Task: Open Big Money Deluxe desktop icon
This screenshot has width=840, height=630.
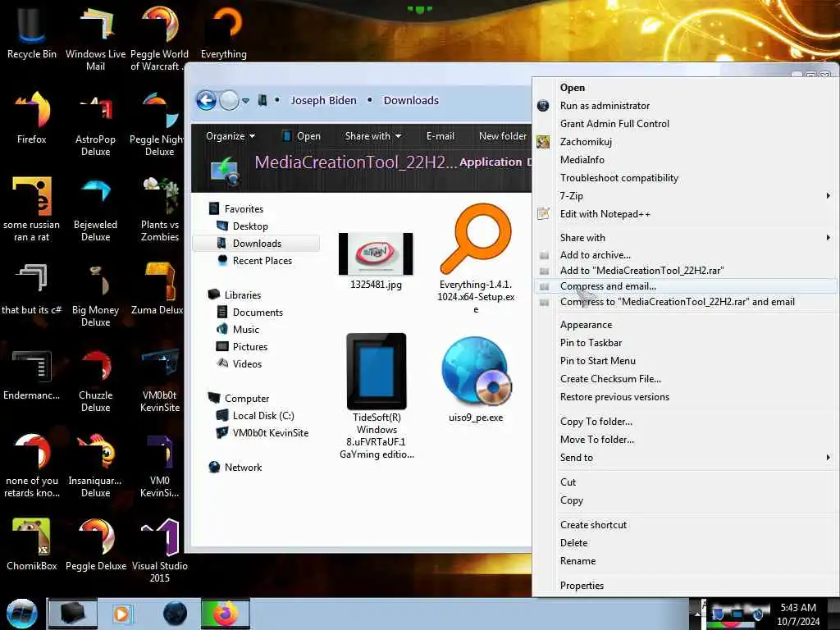Action: 95,295
